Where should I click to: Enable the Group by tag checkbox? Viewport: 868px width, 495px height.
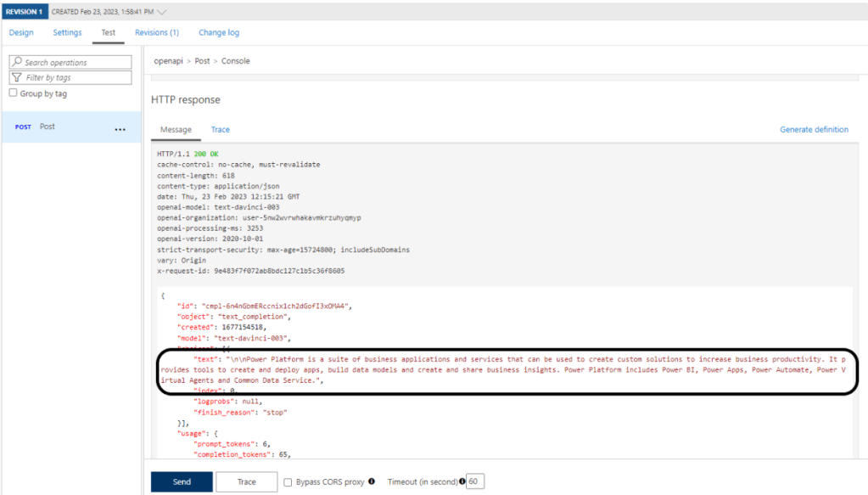click(13, 93)
